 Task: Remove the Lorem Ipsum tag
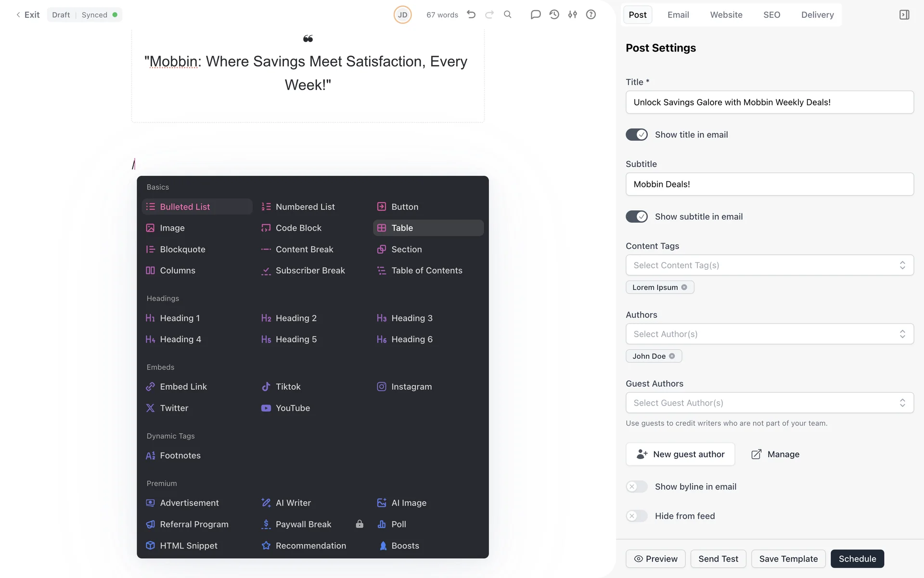(x=684, y=288)
